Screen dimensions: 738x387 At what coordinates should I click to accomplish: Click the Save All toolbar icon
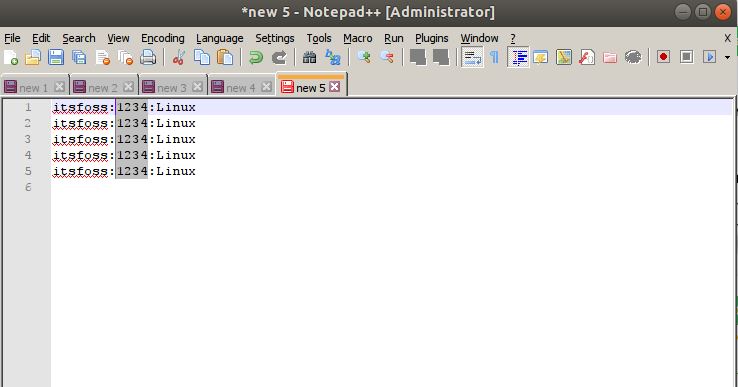(x=79, y=57)
